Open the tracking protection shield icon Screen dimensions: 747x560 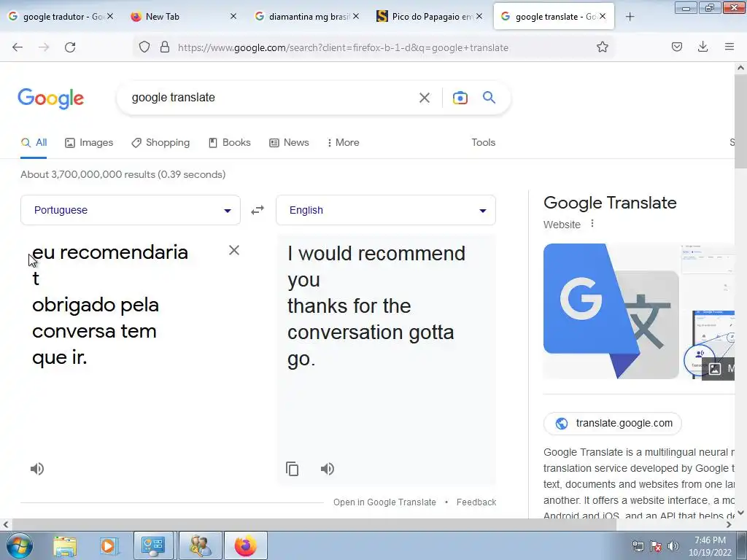(144, 47)
